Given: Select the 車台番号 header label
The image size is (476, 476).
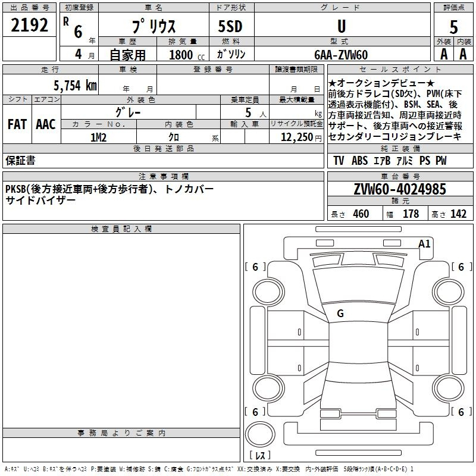Looking at the screenshot, I should pyautogui.click(x=400, y=176).
